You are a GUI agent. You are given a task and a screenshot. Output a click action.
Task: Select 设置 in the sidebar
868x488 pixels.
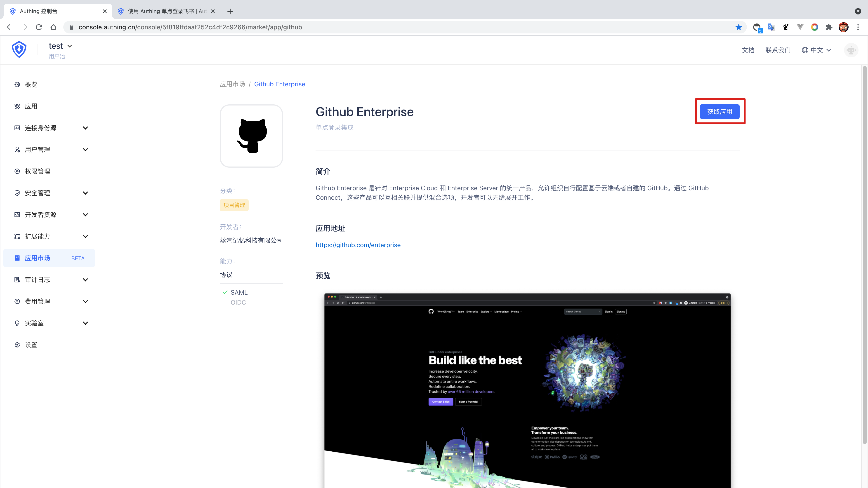point(49,345)
